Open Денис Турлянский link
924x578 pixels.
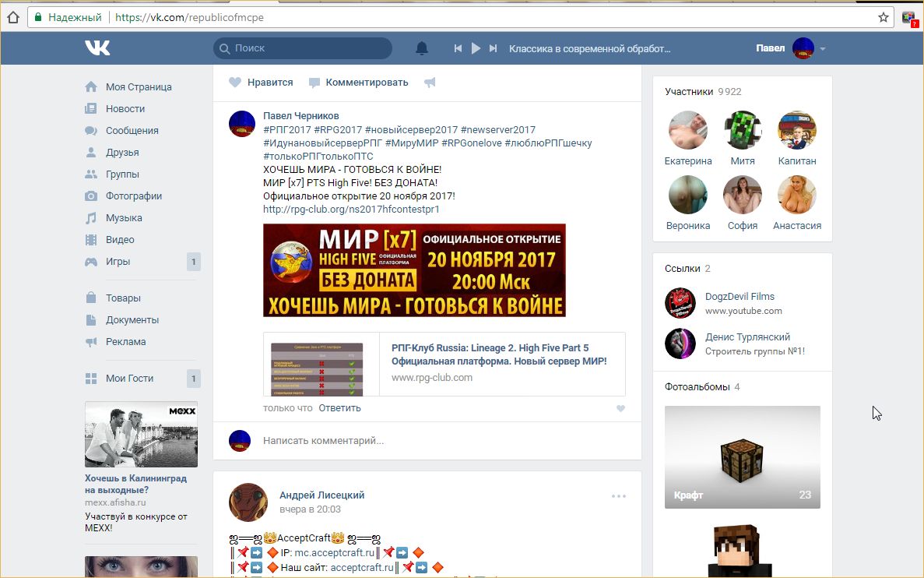tap(748, 337)
